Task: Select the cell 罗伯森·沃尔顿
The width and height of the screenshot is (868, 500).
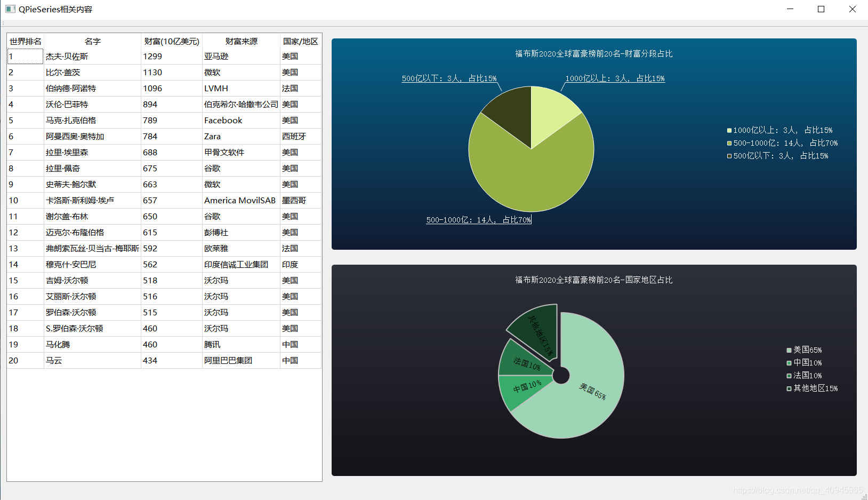Action: click(92, 313)
